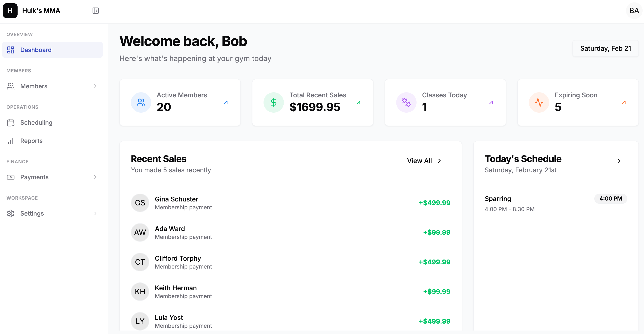Collapse the sidebar using the panel icon
644x334 pixels.
[x=95, y=11]
